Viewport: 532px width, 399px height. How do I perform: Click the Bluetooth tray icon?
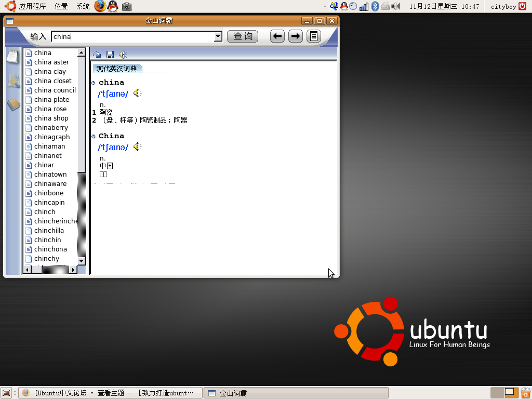pos(375,6)
